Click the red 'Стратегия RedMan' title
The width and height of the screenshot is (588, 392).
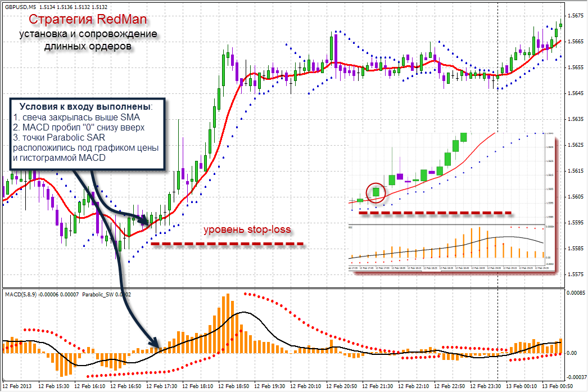(88, 19)
